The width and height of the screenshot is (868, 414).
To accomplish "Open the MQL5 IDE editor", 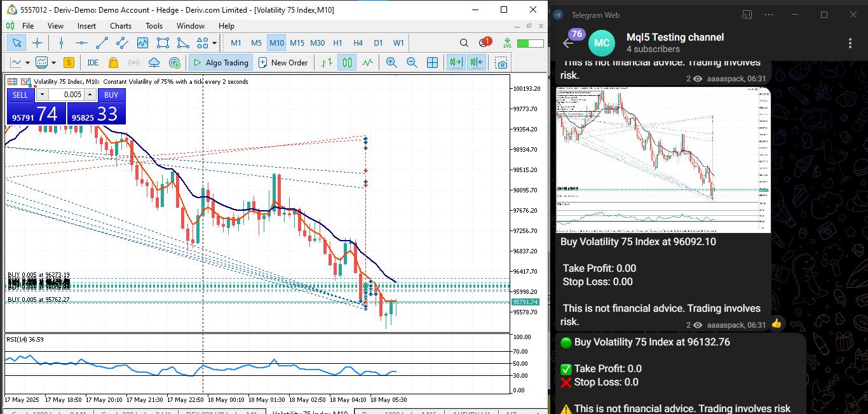I will 93,63.
